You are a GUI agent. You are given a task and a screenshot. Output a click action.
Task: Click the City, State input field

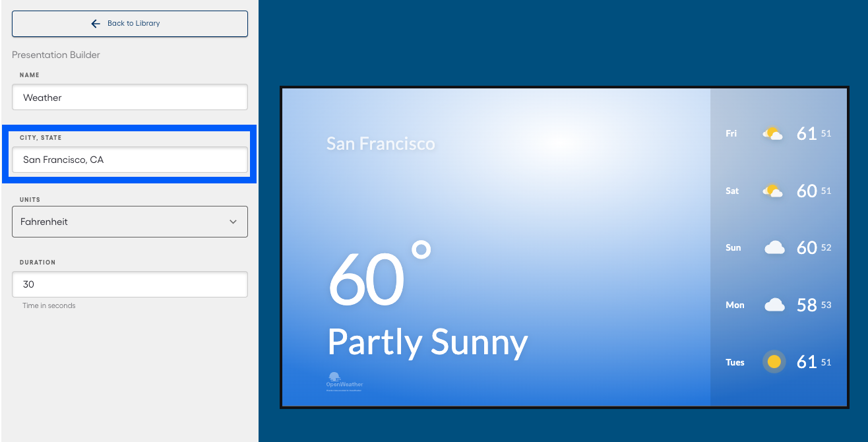point(130,160)
